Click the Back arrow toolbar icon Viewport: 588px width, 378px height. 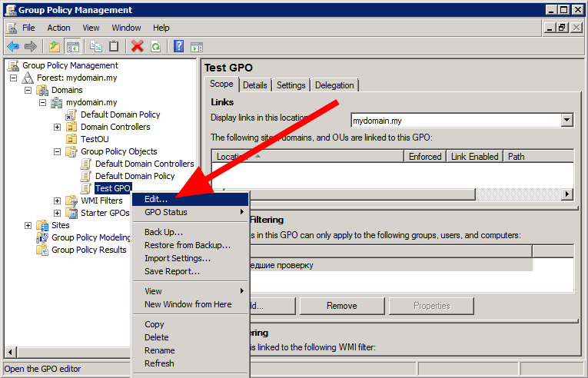(x=13, y=46)
